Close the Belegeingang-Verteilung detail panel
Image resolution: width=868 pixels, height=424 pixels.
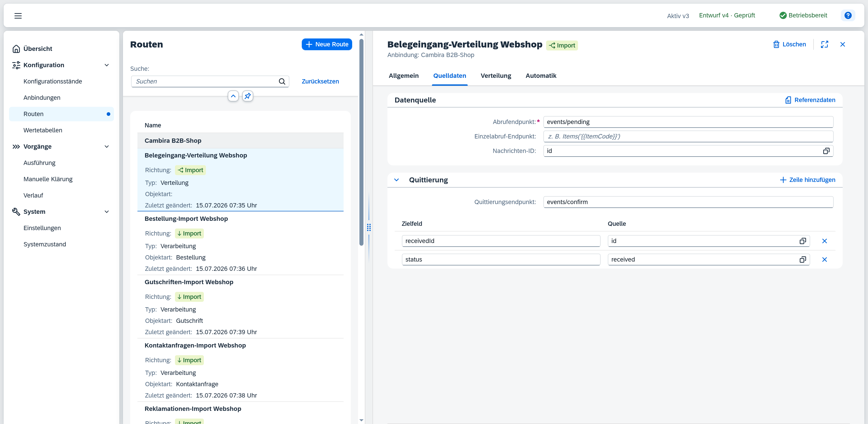tap(843, 45)
